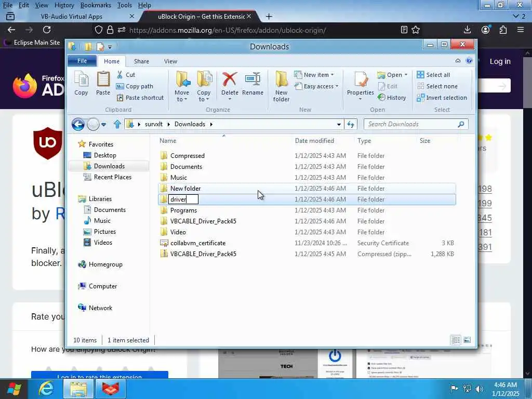This screenshot has height=399, width=532.
Task: Select the Desktop favorite in sidebar
Action: click(x=105, y=155)
